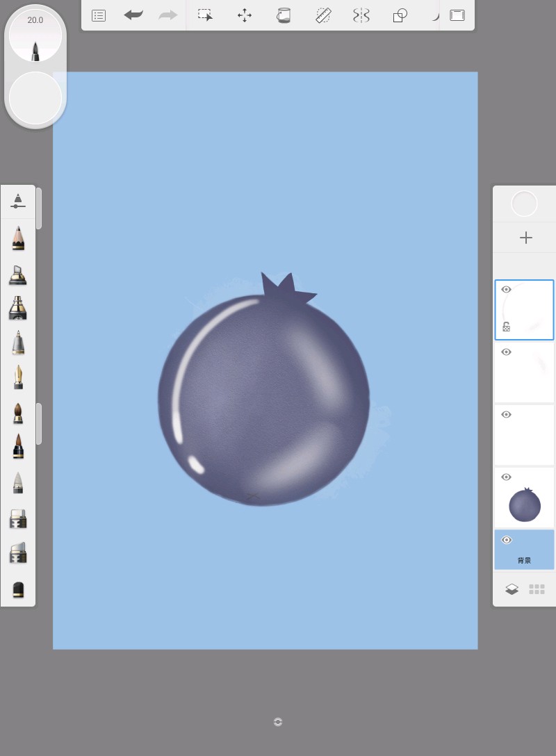Open the draw shapes tool

tap(400, 15)
